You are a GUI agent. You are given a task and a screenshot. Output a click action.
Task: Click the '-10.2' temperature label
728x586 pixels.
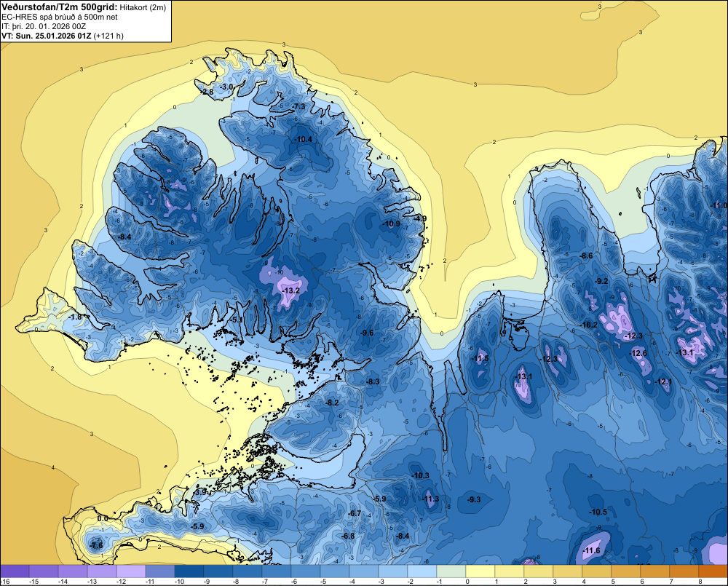pos(589,325)
